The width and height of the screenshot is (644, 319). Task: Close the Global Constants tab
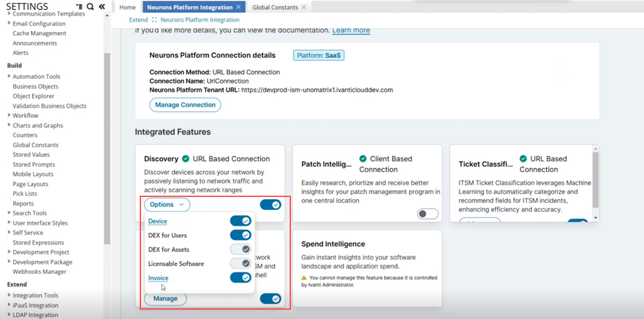pos(304,7)
